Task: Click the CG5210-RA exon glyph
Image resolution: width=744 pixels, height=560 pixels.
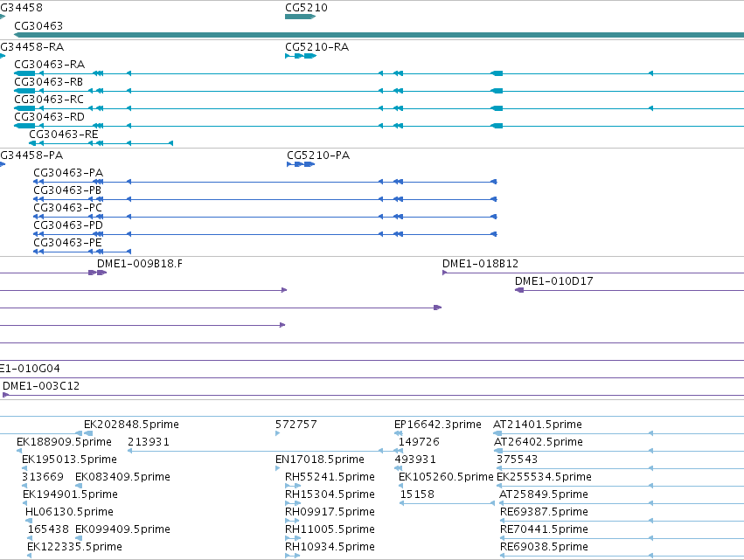Action: click(x=301, y=56)
